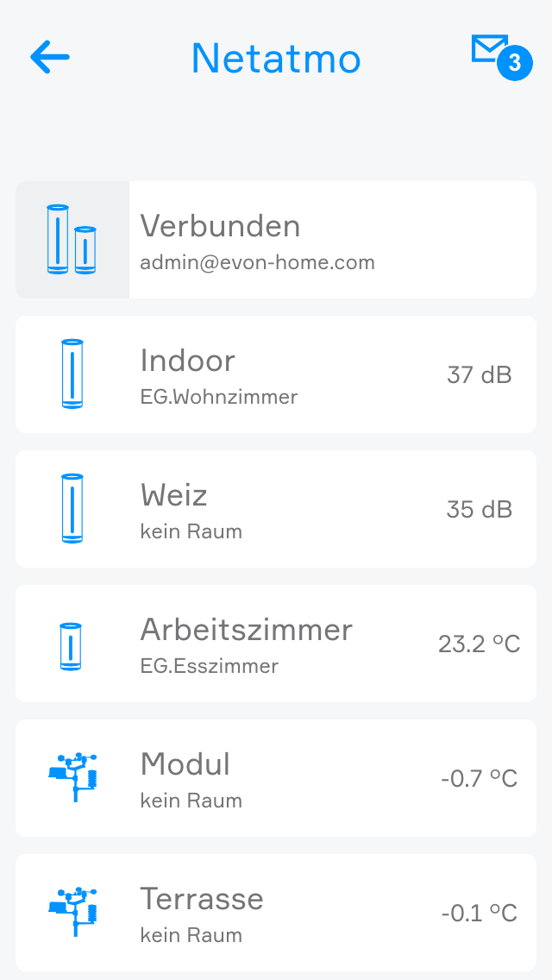
Task: Open the Arbeitszimmer device name
Action: tap(247, 630)
